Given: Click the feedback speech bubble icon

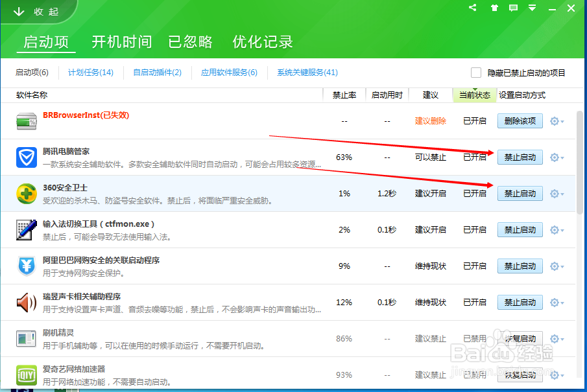Looking at the screenshot, I should 514,7.
